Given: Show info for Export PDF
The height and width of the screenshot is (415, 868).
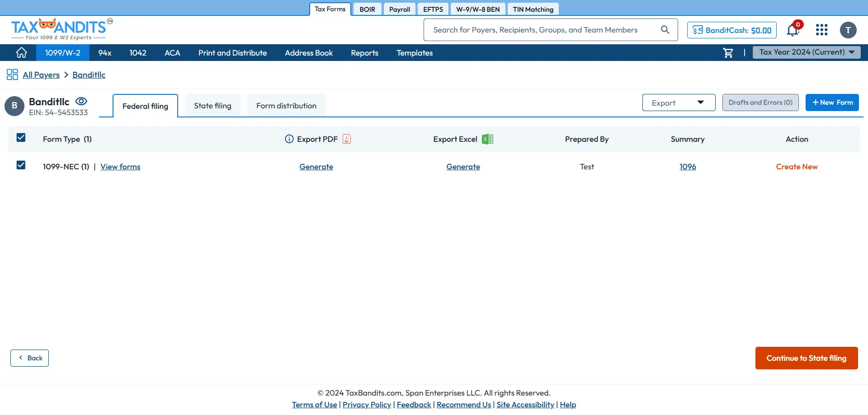Looking at the screenshot, I should (289, 139).
